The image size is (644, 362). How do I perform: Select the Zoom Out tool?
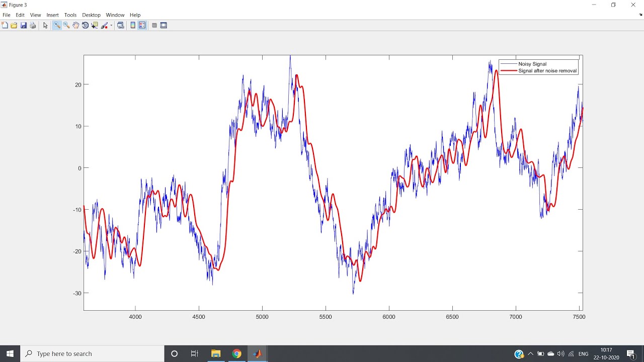pyautogui.click(x=66, y=25)
